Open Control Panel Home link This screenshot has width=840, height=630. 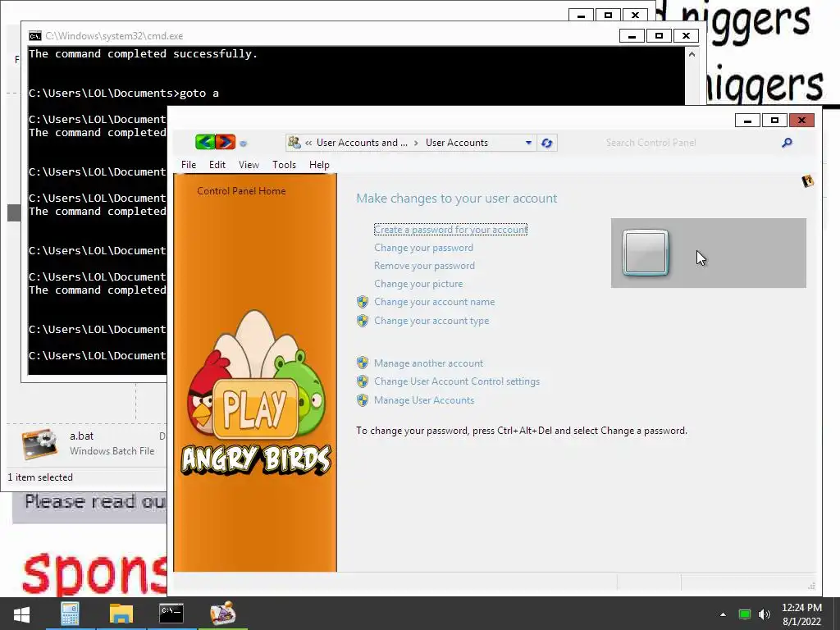coord(241,191)
